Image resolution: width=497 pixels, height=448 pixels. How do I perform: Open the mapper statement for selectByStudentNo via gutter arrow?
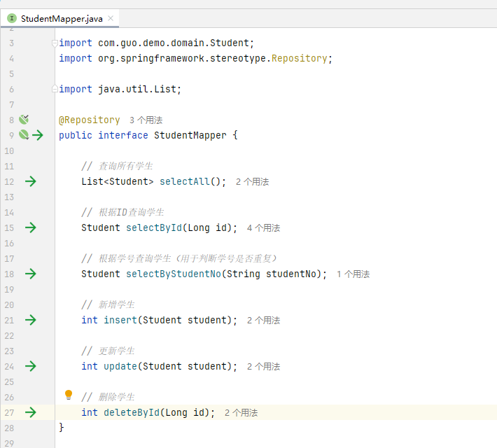point(31,274)
